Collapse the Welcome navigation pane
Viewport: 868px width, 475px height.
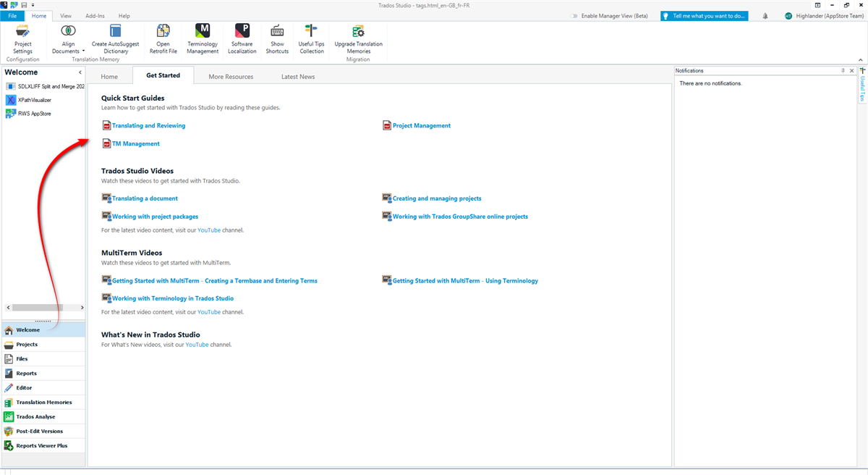pos(80,72)
